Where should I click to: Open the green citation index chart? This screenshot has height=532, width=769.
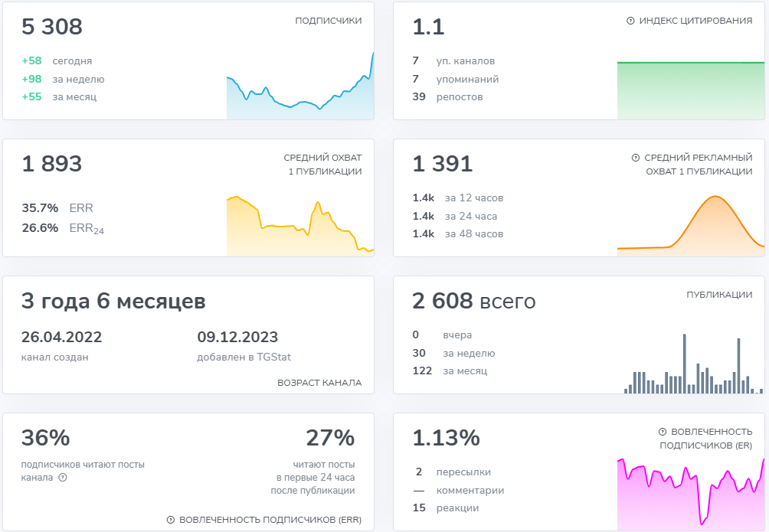(x=690, y=90)
